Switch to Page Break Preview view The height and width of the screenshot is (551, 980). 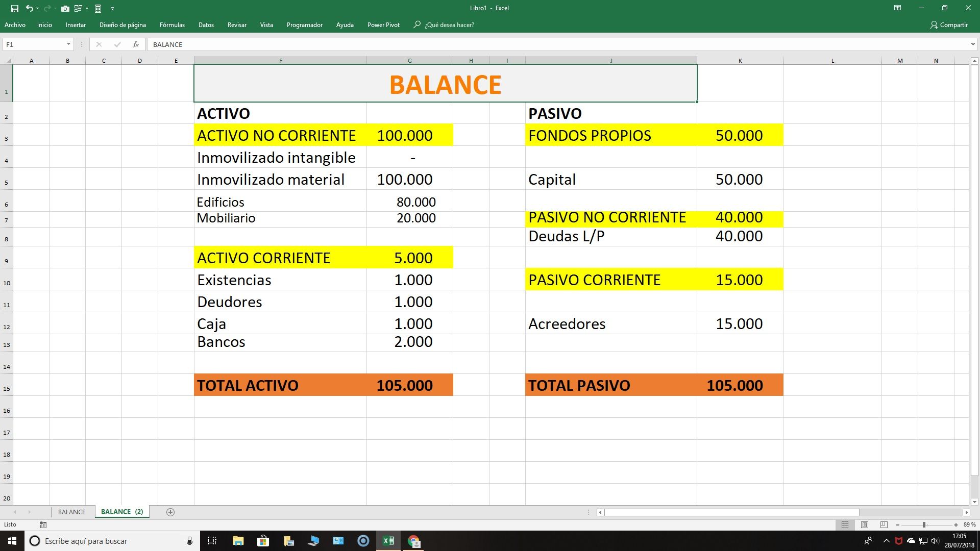tap(884, 524)
